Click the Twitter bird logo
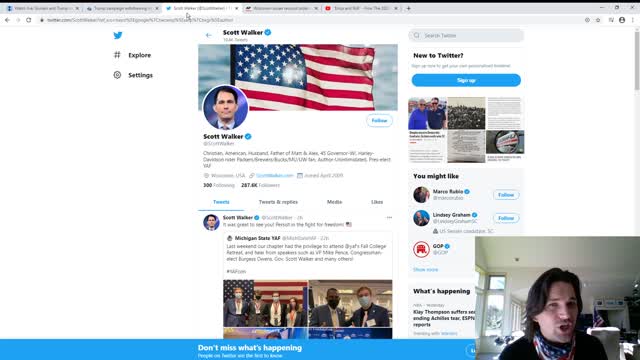 tap(118, 36)
